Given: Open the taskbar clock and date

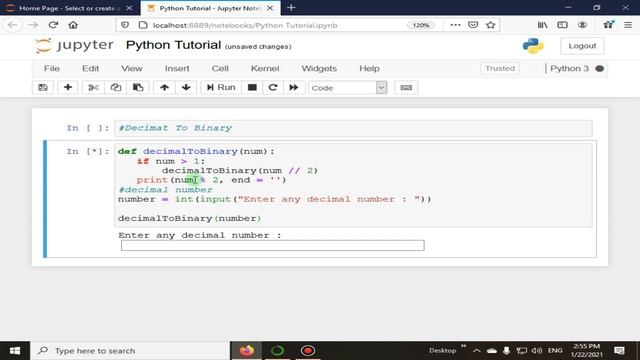Looking at the screenshot, I should pos(587,351).
